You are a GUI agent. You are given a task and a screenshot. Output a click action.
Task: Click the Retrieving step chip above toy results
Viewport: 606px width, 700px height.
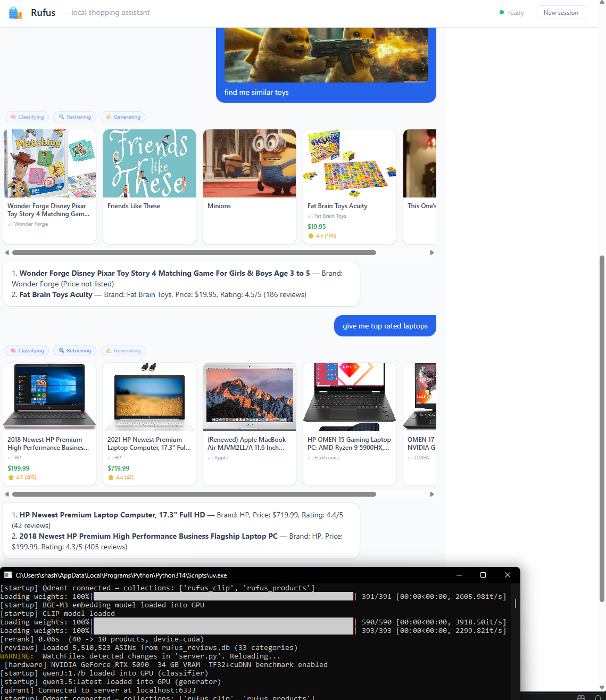[x=75, y=117]
